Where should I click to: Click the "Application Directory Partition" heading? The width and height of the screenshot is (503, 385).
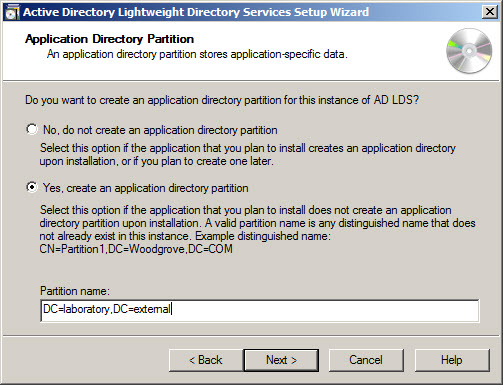point(109,39)
